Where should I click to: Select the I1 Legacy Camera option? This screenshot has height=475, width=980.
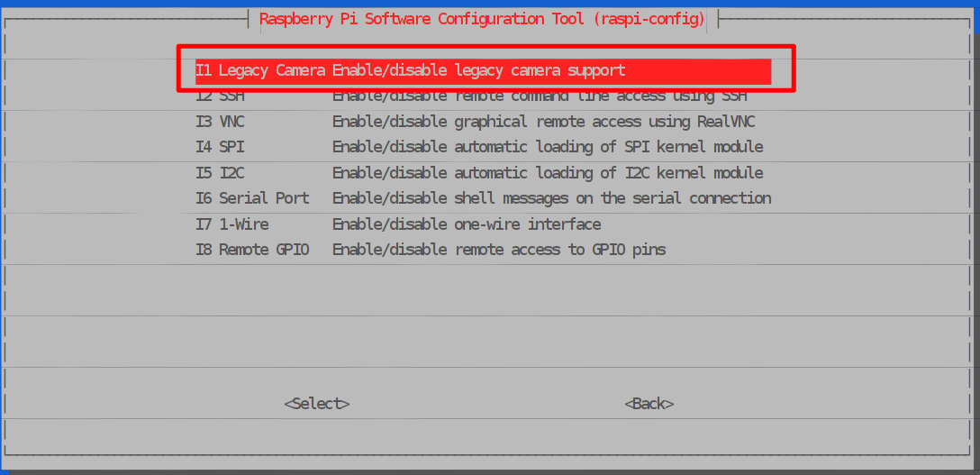pos(260,70)
